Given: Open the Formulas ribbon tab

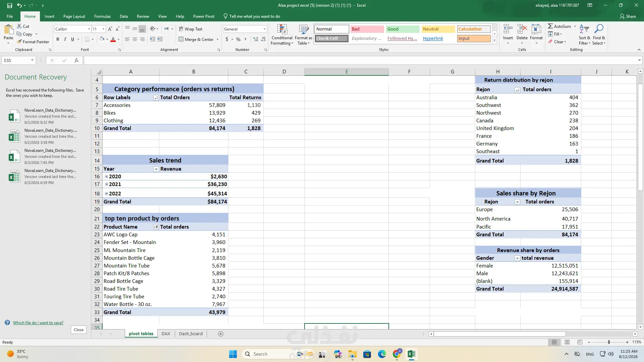Looking at the screenshot, I should click(102, 16).
